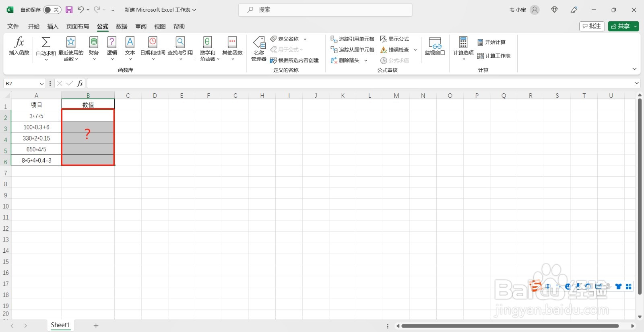The image size is (644, 332).
Task: Click Show Formulas (显示公式)
Action: point(394,39)
